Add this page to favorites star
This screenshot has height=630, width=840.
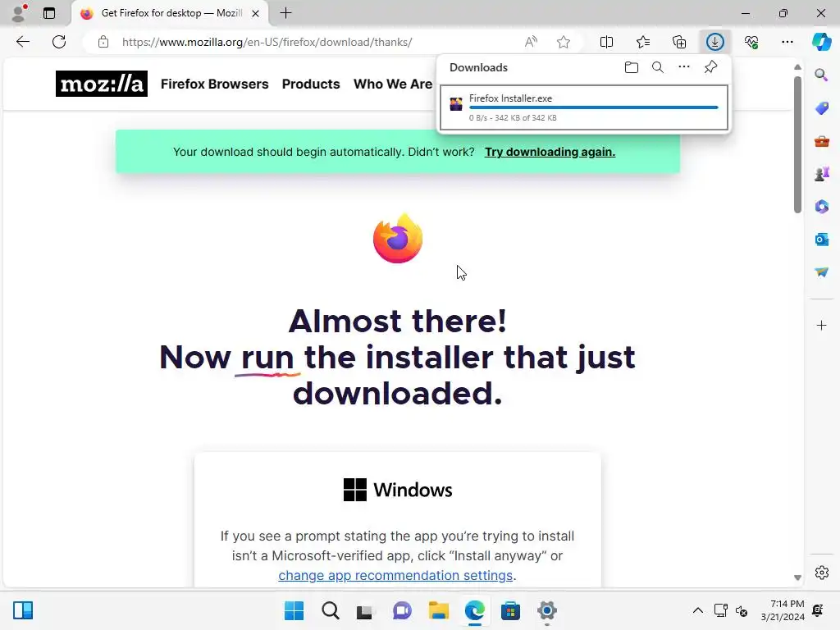click(564, 42)
